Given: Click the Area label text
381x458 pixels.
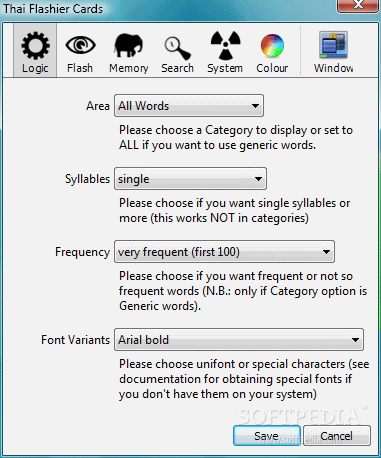Looking at the screenshot, I should point(98,106).
